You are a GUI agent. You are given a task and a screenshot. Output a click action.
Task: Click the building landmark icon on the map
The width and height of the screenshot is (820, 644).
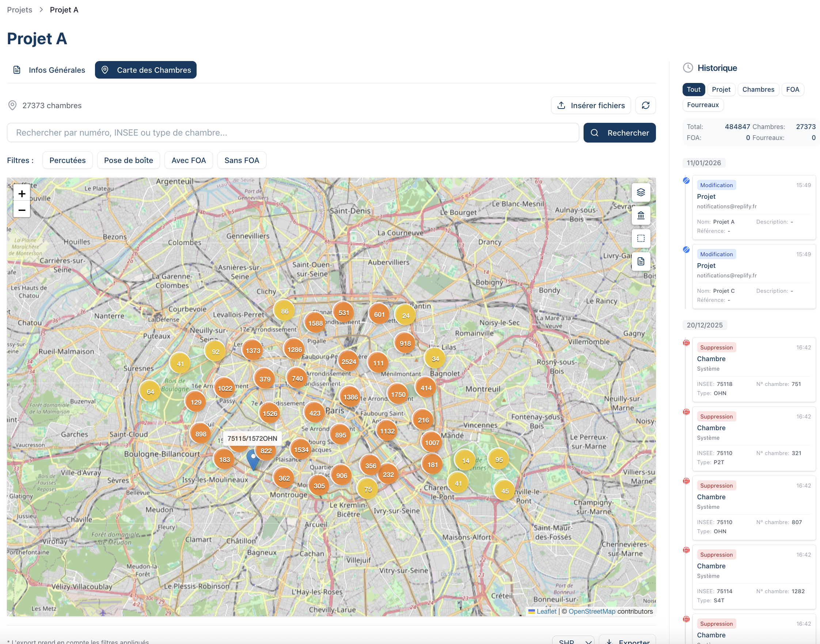(641, 215)
